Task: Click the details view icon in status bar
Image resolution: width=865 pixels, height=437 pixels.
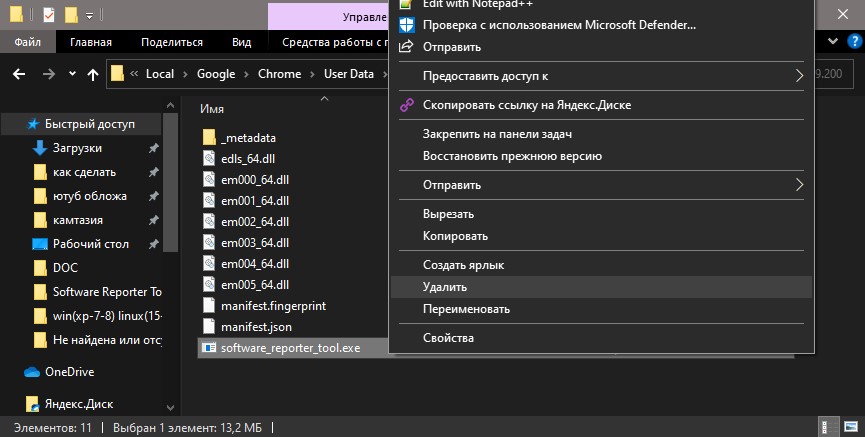Action: (x=827, y=428)
